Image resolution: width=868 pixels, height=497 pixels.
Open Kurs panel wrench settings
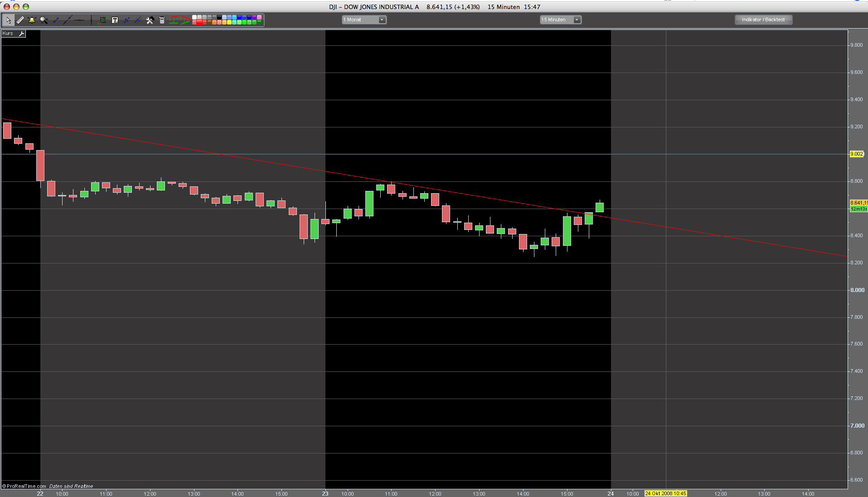click(21, 34)
